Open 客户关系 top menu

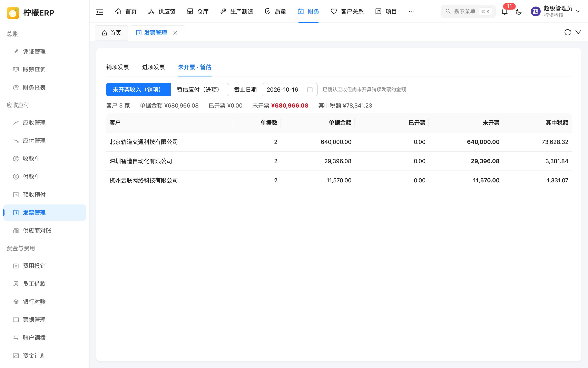(347, 11)
